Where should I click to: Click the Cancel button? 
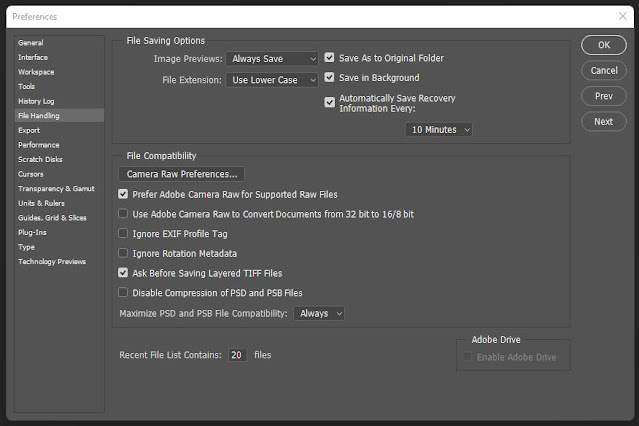click(x=604, y=71)
